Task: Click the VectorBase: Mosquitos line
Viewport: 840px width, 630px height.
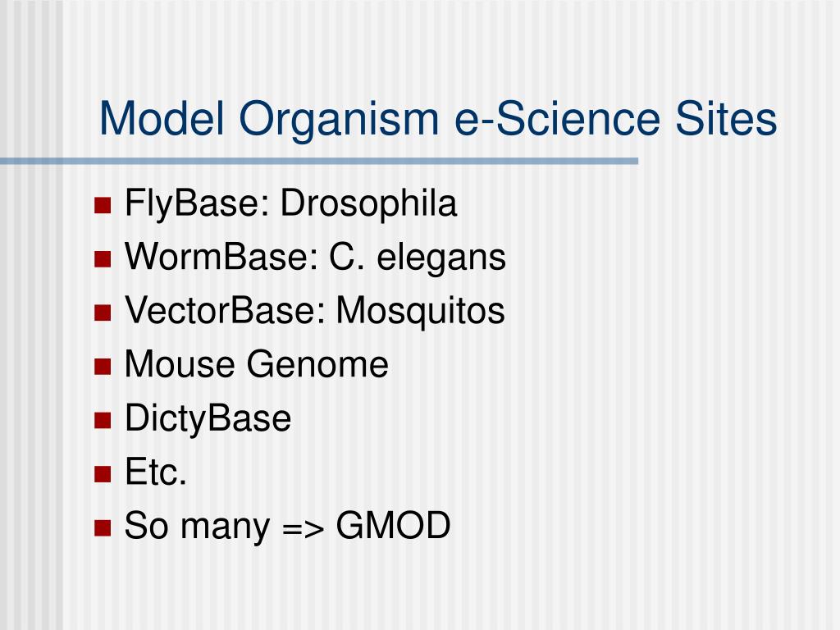Action: [314, 311]
